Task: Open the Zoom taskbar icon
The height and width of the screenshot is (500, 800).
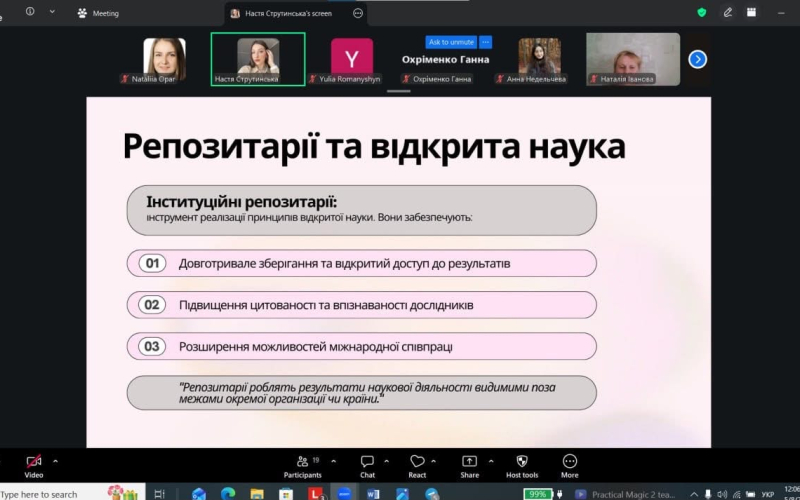Action: point(344,494)
